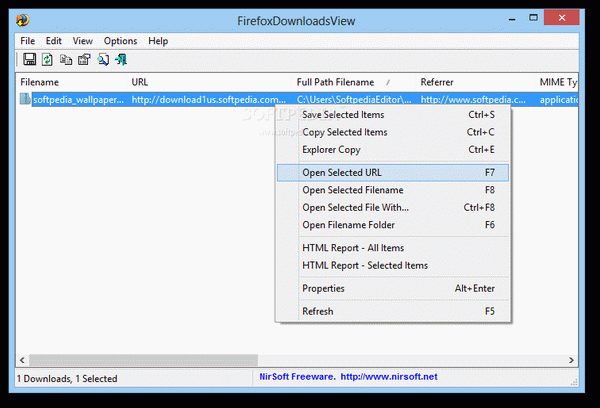Screen dimensions: 600x408
Task: Open the View menu
Action: [x=83, y=41]
